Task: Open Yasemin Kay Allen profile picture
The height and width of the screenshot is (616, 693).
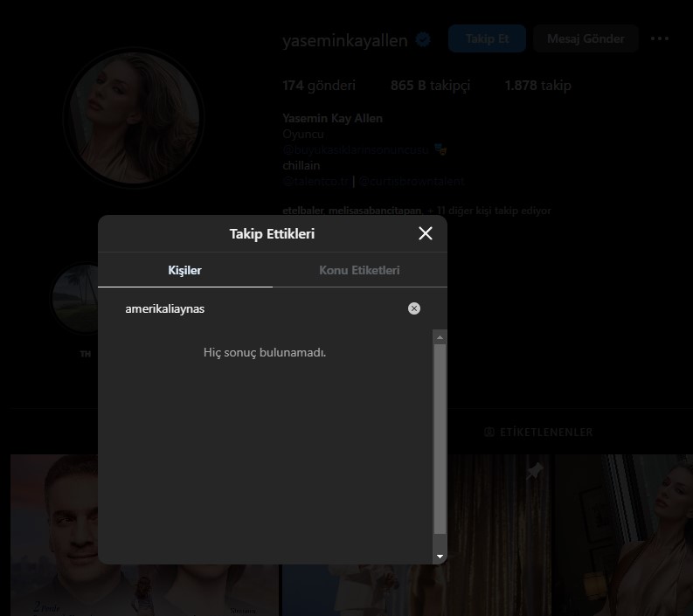Action: [x=134, y=118]
